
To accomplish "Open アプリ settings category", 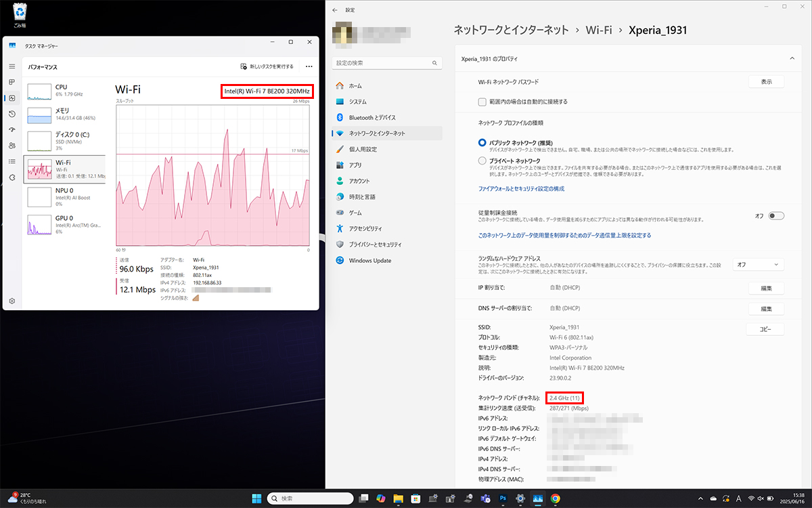I will [387, 165].
